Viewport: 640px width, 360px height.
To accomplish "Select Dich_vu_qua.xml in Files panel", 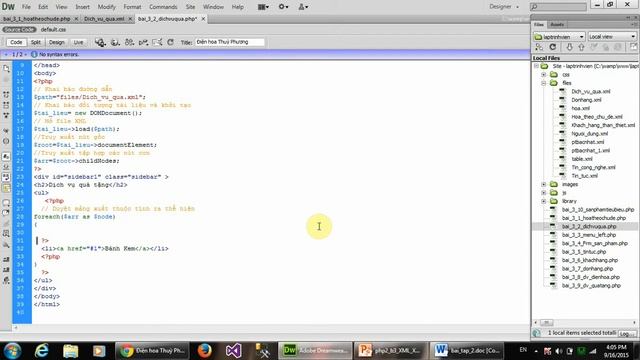I will pos(590,91).
